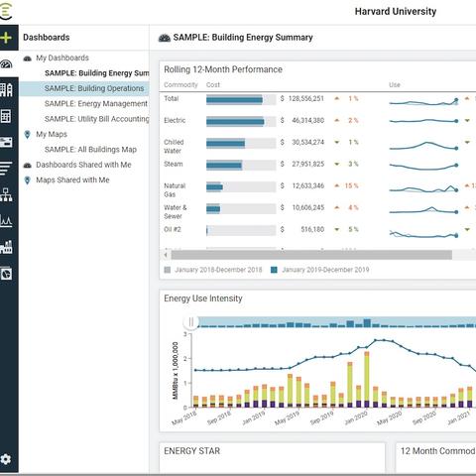
Task: Click Harvard University organization name
Action: point(396,12)
